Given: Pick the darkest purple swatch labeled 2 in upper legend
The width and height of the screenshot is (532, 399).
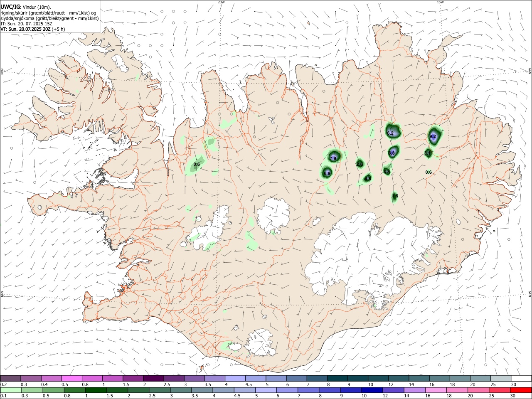Looking at the screenshot, I should pyautogui.click(x=153, y=378).
